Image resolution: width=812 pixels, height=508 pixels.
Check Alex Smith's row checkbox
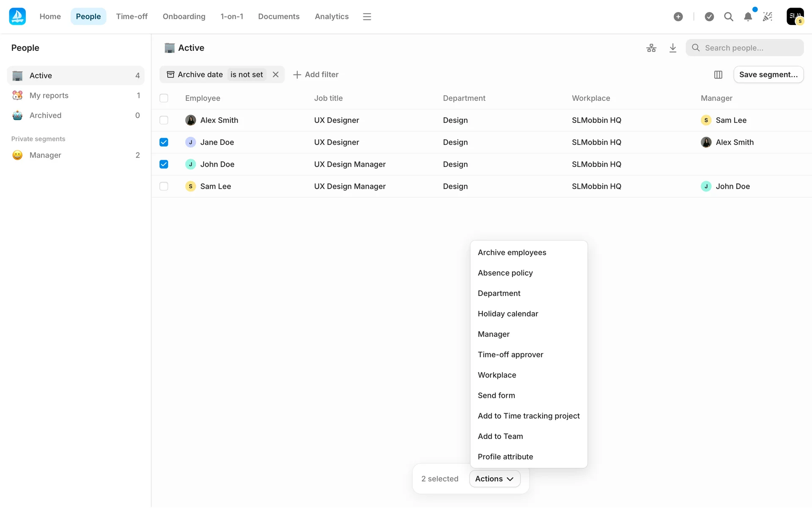tap(164, 120)
